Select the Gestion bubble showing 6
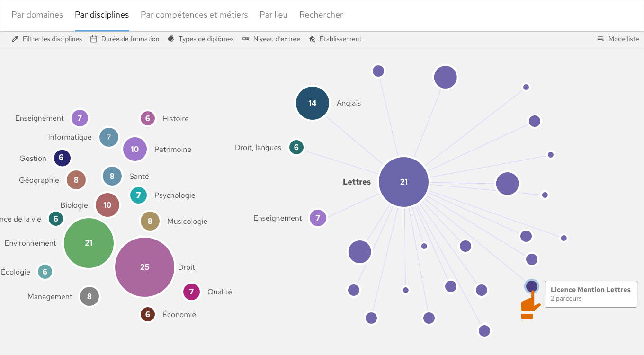 62,158
